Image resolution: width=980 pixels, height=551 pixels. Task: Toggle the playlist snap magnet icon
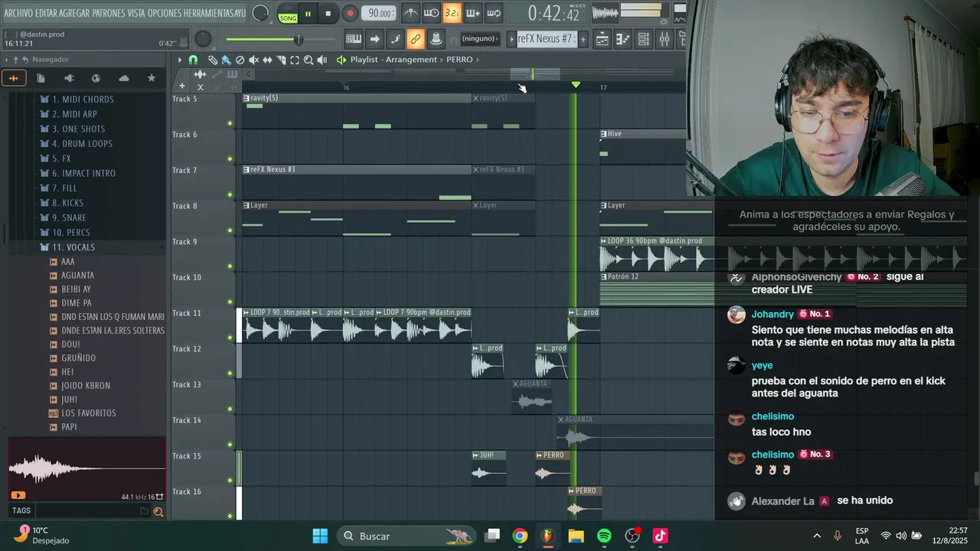point(193,60)
